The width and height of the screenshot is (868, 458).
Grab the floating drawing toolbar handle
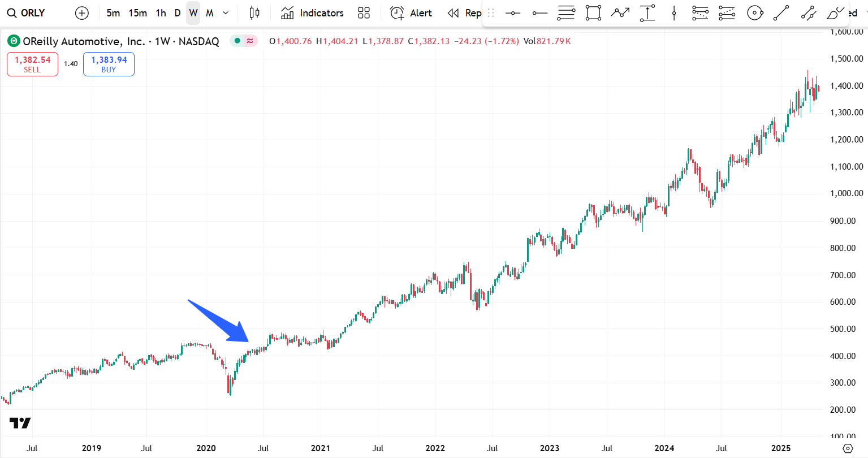[x=491, y=12]
